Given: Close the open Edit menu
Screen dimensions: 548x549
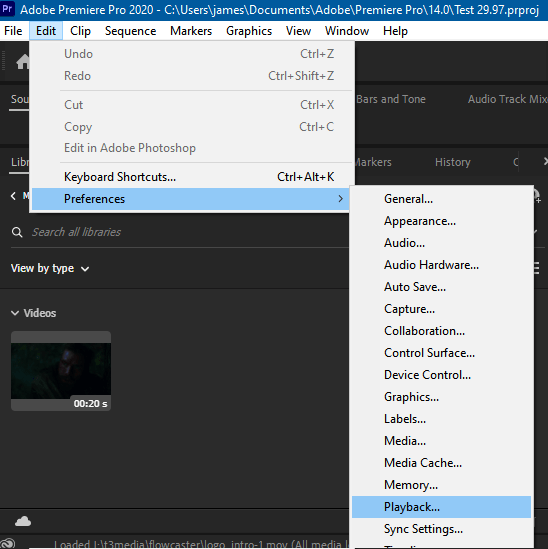Looking at the screenshot, I should point(46,31).
